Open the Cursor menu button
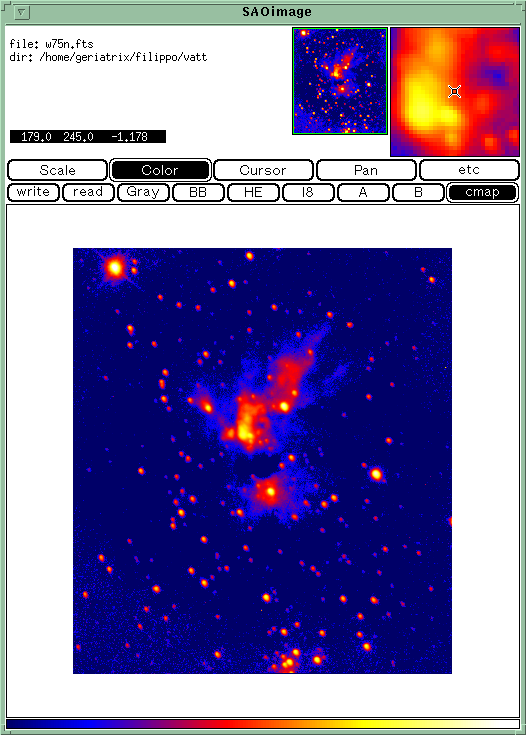The image size is (526, 735). tap(263, 170)
